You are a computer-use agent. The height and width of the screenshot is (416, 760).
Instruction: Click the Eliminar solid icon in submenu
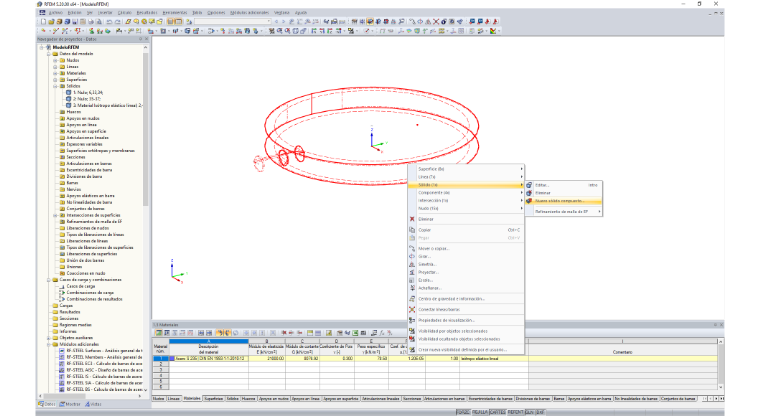(x=529, y=192)
